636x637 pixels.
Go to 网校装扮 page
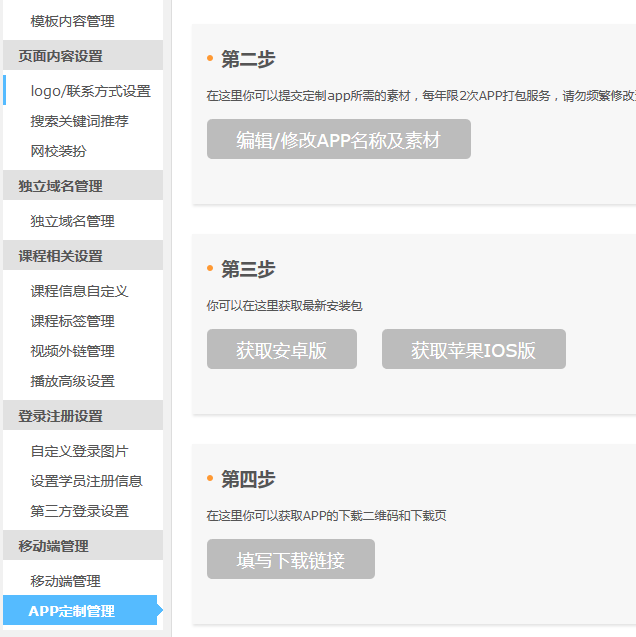(x=58, y=151)
